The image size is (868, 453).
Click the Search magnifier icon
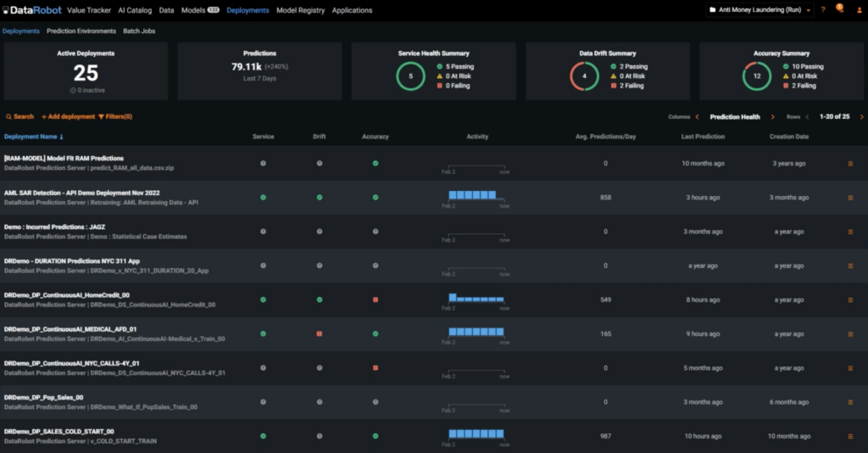8,117
